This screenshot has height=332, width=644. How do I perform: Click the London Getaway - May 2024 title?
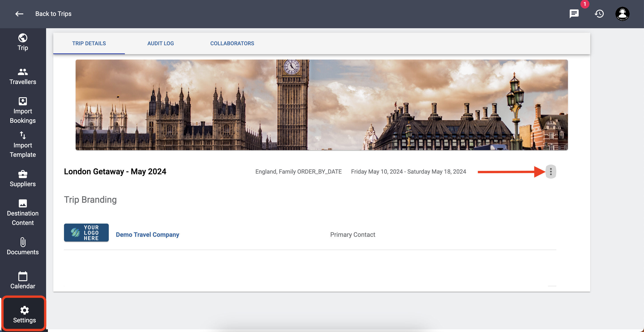(115, 172)
